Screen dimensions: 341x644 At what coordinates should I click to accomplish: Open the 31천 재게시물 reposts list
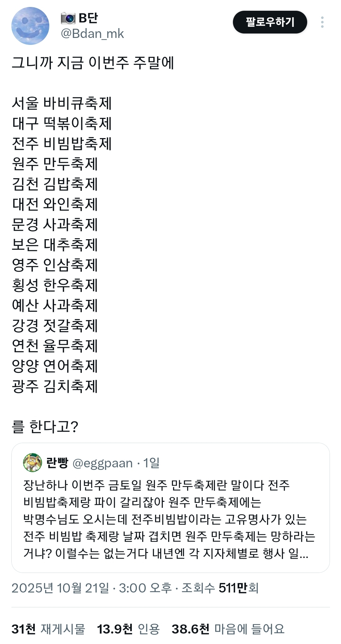tap(48, 629)
